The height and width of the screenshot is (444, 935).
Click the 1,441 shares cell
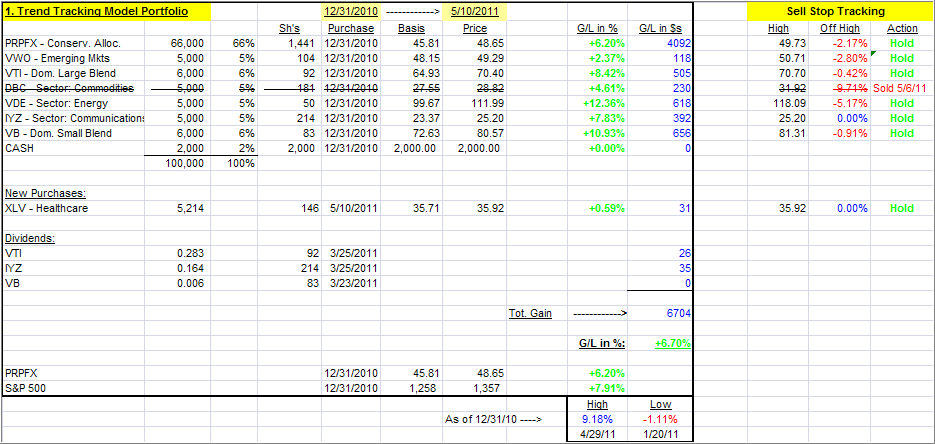pyautogui.click(x=290, y=44)
